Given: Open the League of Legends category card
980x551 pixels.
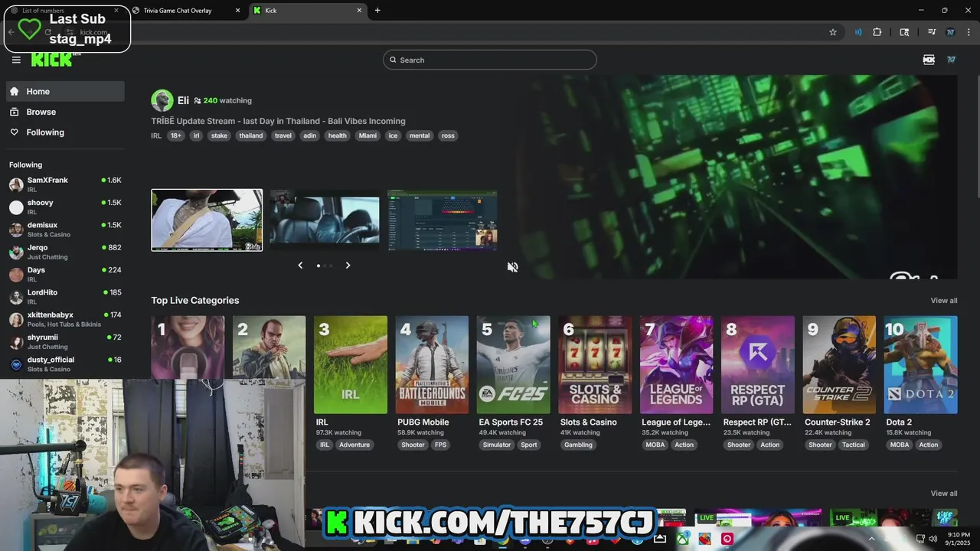Looking at the screenshot, I should pos(676,365).
